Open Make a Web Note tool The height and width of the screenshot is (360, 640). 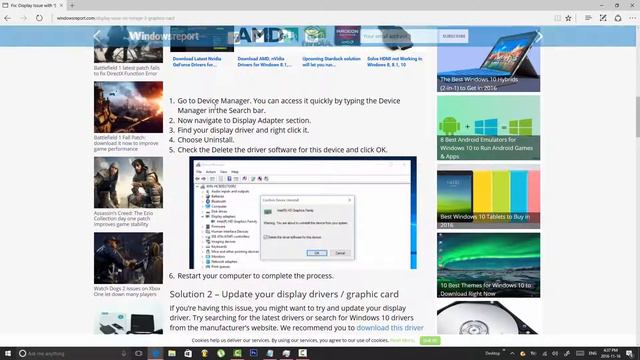603,18
